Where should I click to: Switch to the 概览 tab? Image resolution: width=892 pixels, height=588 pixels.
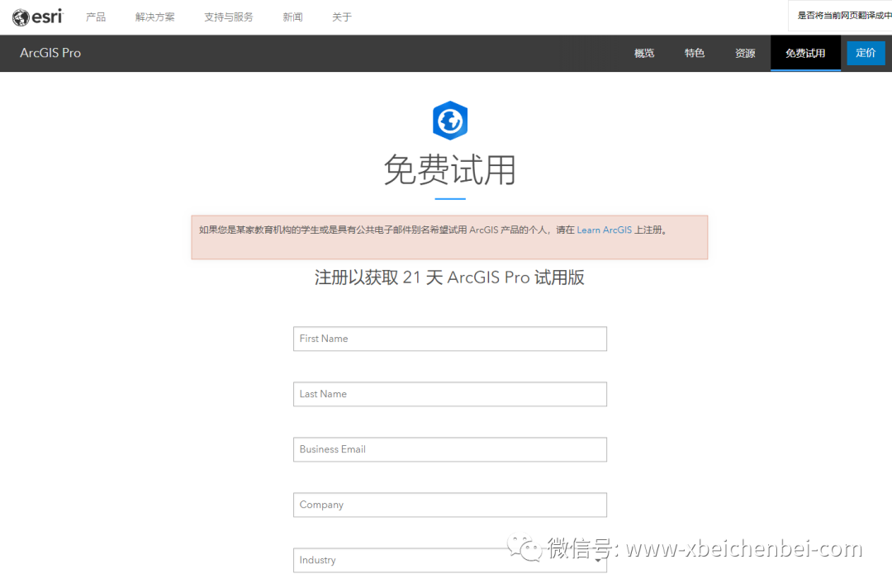click(x=643, y=53)
